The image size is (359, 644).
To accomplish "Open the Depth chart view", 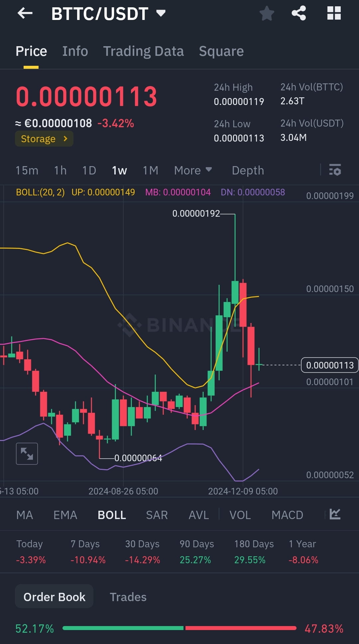I will [248, 170].
